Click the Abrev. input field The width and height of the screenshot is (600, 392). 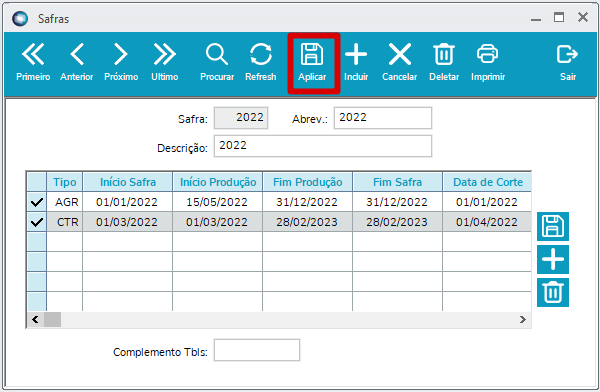click(x=383, y=118)
